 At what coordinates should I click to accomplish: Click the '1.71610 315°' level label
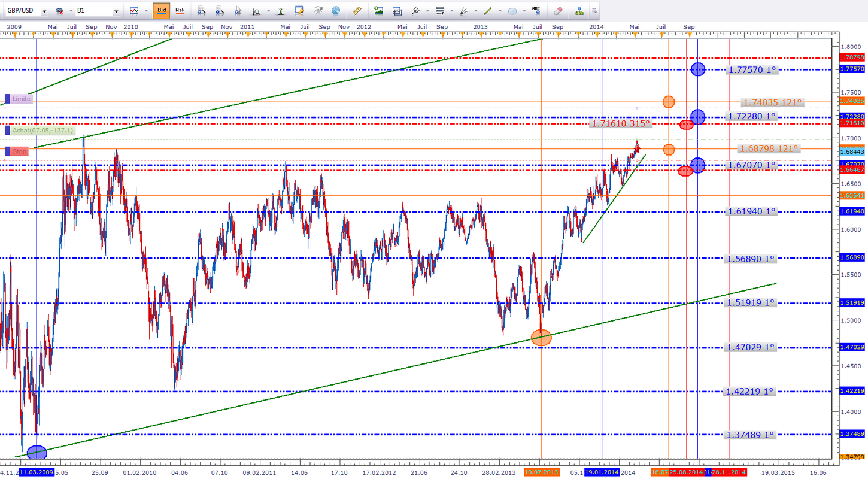pos(620,124)
